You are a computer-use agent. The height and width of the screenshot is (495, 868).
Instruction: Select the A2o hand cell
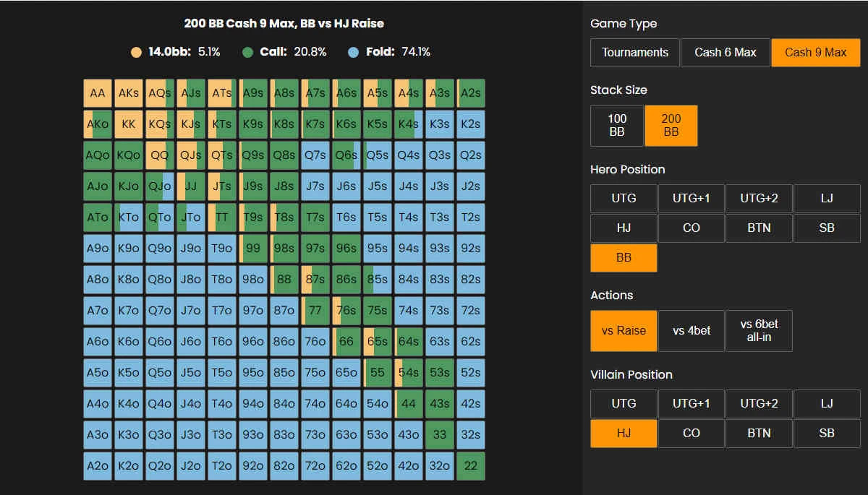pyautogui.click(x=98, y=466)
